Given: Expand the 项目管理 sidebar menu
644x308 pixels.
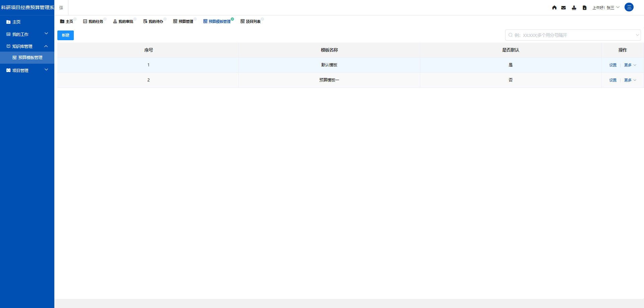Looking at the screenshot, I should (46, 70).
